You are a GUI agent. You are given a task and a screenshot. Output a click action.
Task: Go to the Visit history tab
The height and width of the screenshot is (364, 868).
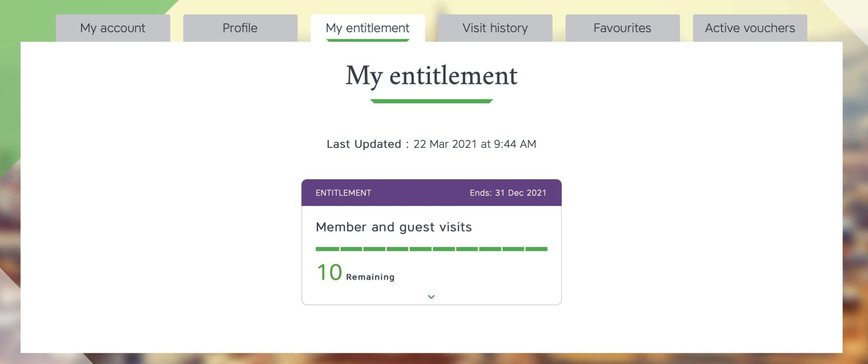tap(495, 28)
